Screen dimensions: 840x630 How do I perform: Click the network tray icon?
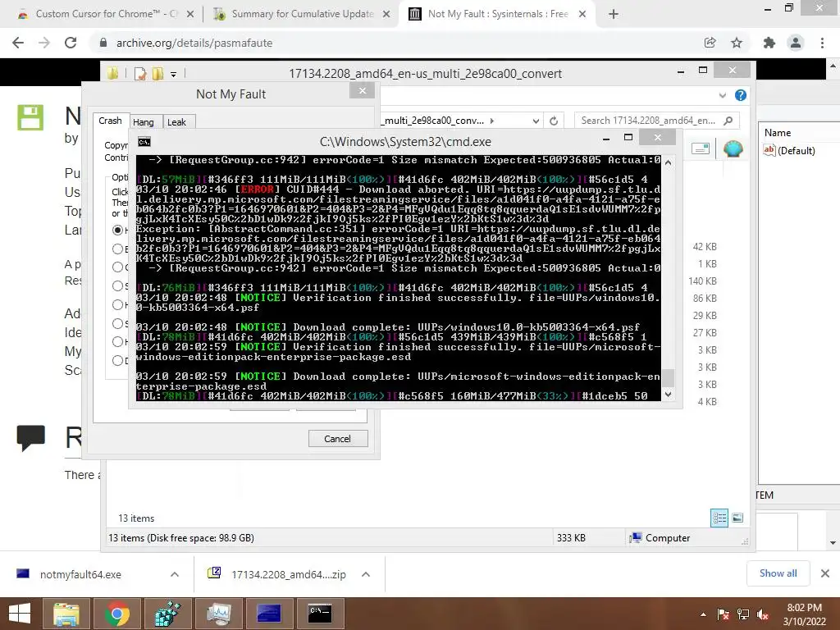pos(743,614)
